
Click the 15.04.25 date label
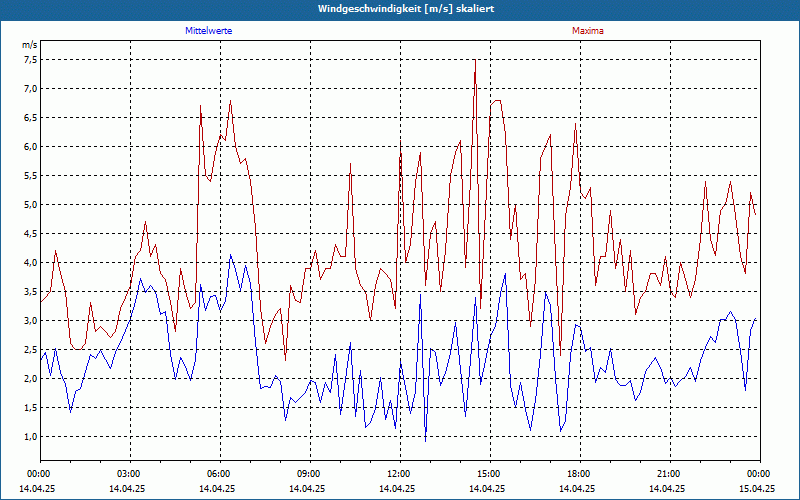coord(757,488)
